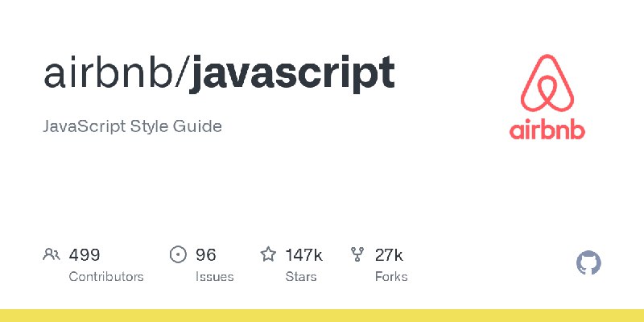This screenshot has height=322, width=644.
Task: Click the GitHub octocat icon
Action: click(x=588, y=263)
